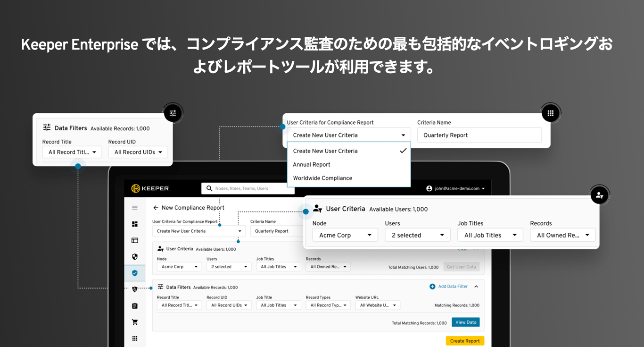Click the layout panel icon in sidebar
The height and width of the screenshot is (347, 644).
(135, 240)
